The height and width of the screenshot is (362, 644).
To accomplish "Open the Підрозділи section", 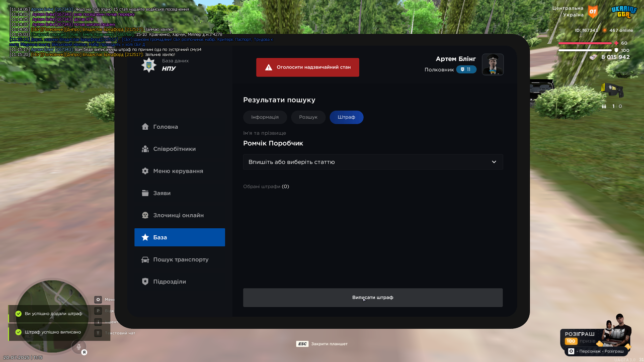I will pos(180,282).
